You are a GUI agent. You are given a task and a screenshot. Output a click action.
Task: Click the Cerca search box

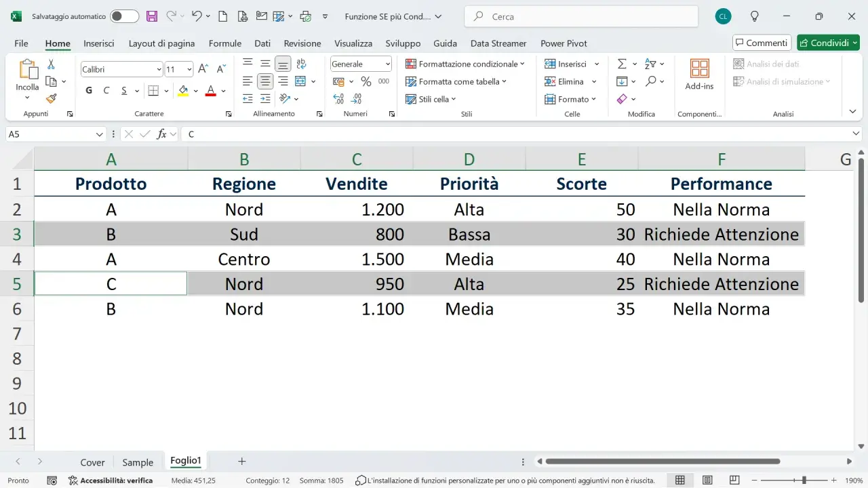pos(581,16)
